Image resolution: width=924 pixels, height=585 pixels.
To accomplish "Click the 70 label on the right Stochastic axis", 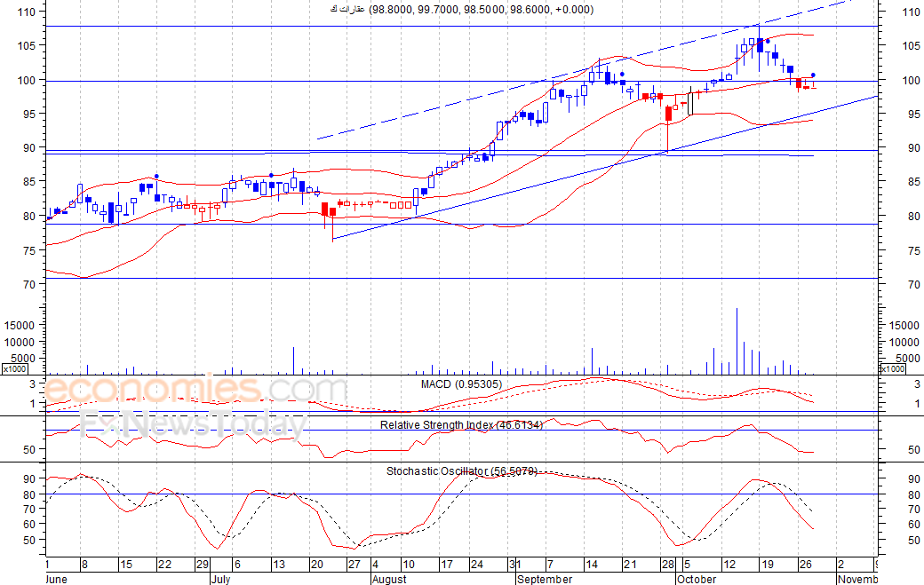I will (x=914, y=510).
